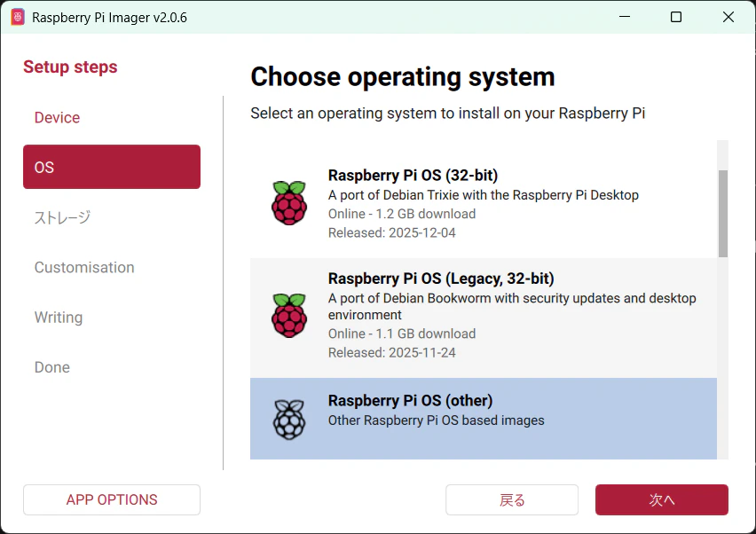Open the Customisation step
The height and width of the screenshot is (534, 756).
click(112, 268)
